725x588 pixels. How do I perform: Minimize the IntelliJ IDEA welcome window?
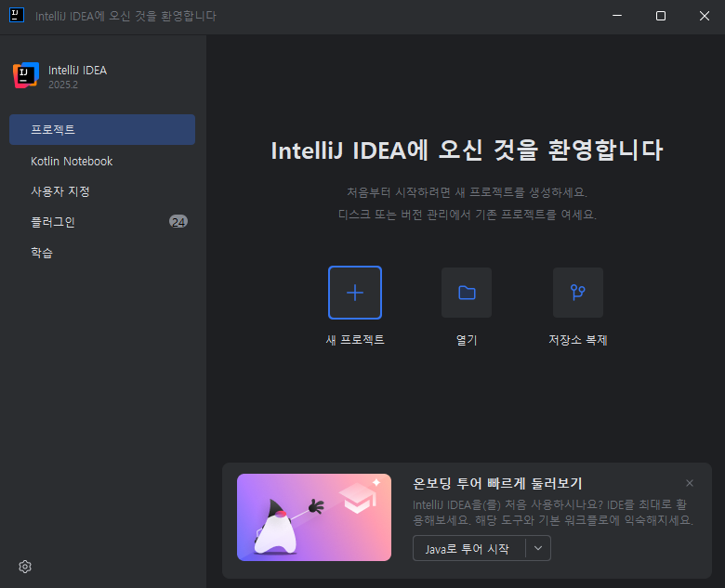[x=617, y=16]
